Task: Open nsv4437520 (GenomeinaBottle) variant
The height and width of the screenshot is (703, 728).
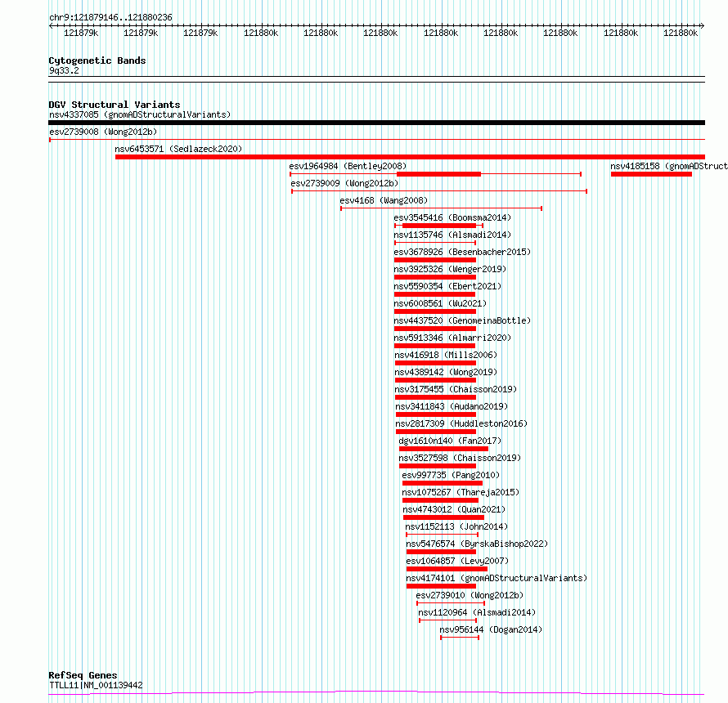Action: tap(462, 320)
